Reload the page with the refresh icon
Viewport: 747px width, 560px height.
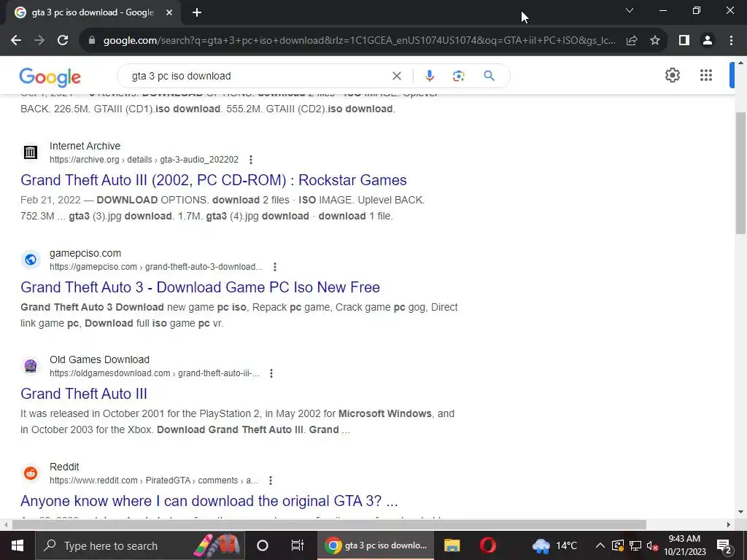(x=63, y=41)
